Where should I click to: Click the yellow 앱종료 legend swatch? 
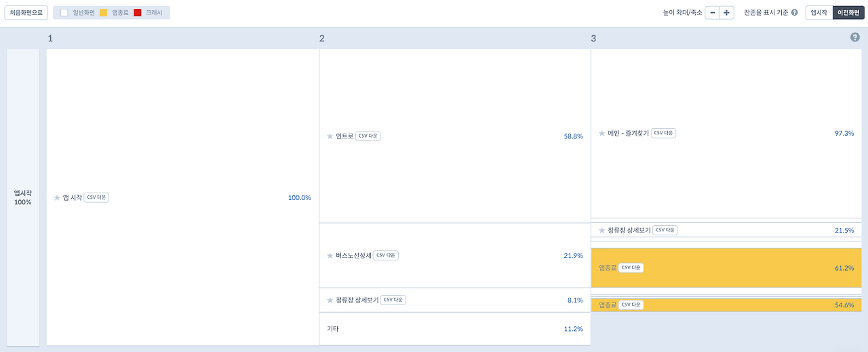pos(104,12)
